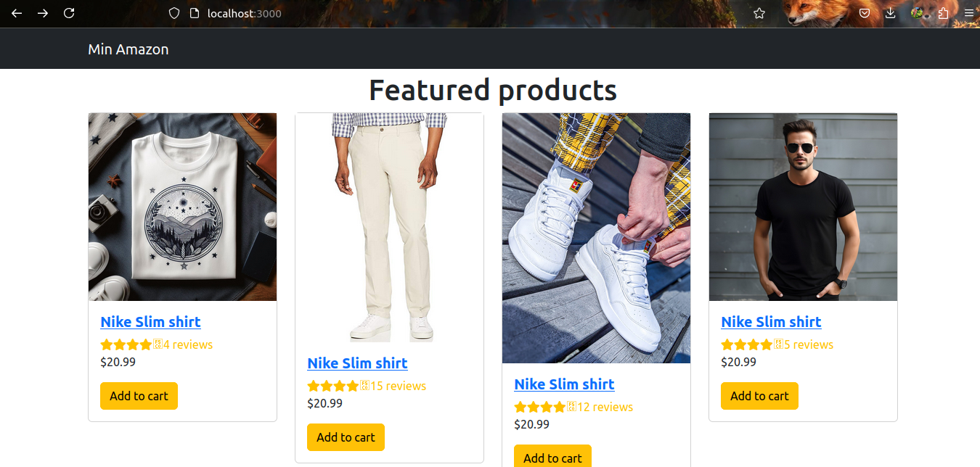The image size is (980, 467).
Task: Reload the page with the refresh icon
Action: tap(69, 13)
